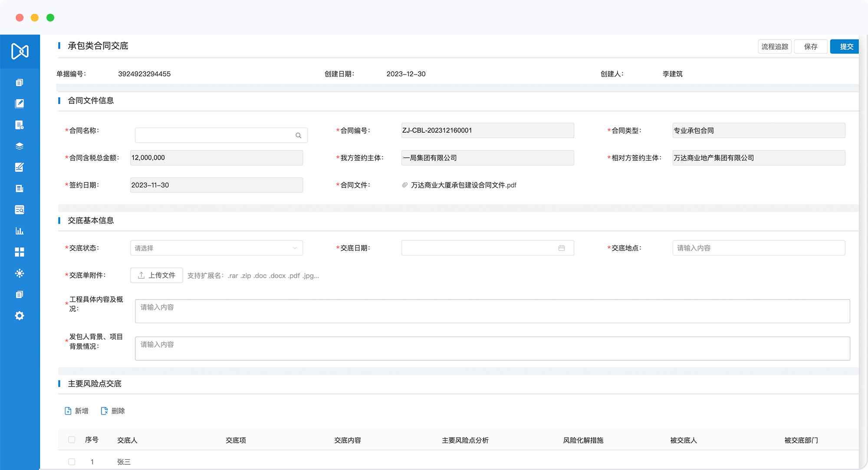Viewport: 868px width, 470px height.
Task: Submit the form with 提交 button
Action: (845, 46)
